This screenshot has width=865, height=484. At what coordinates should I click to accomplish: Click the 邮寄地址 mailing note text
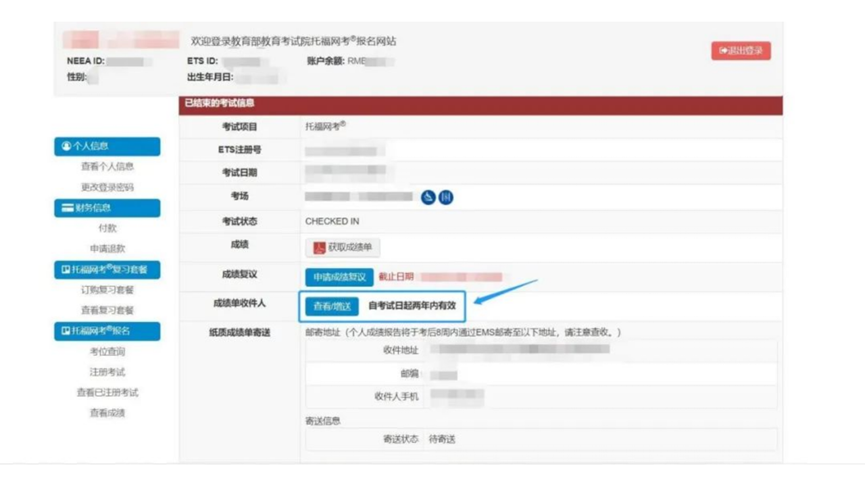tap(463, 332)
